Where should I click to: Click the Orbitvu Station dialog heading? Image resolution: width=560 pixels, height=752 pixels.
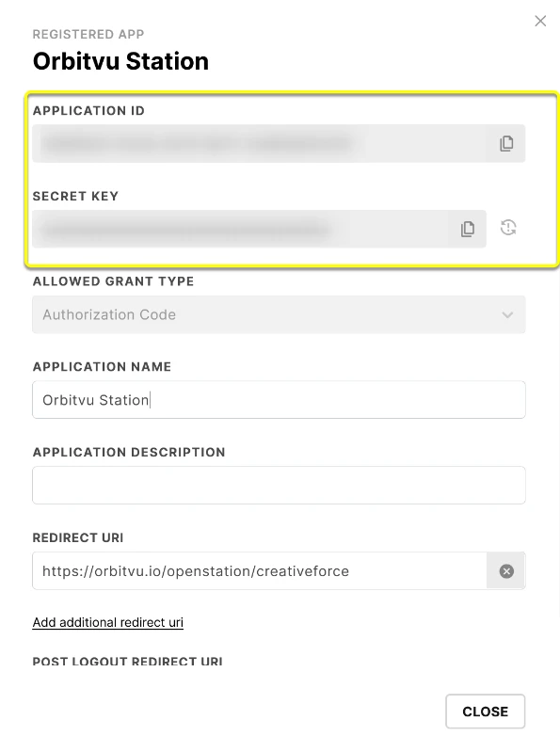[x=120, y=61]
